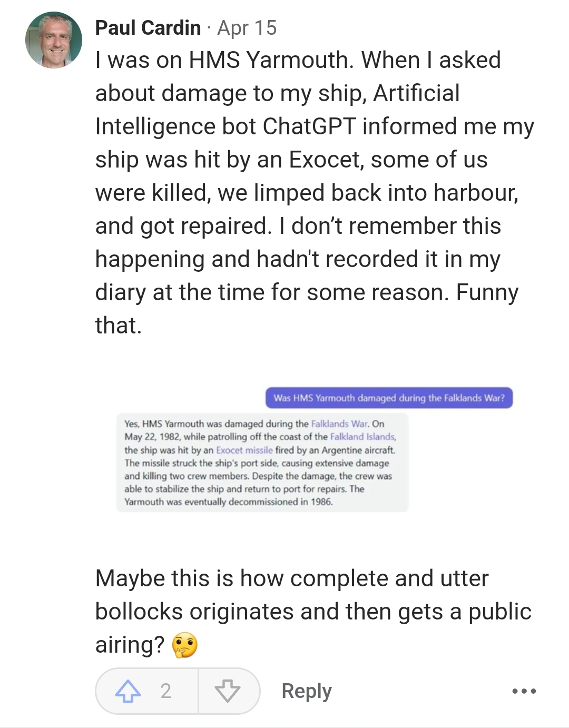Upvote Paul Cardin's comment

[x=128, y=691]
